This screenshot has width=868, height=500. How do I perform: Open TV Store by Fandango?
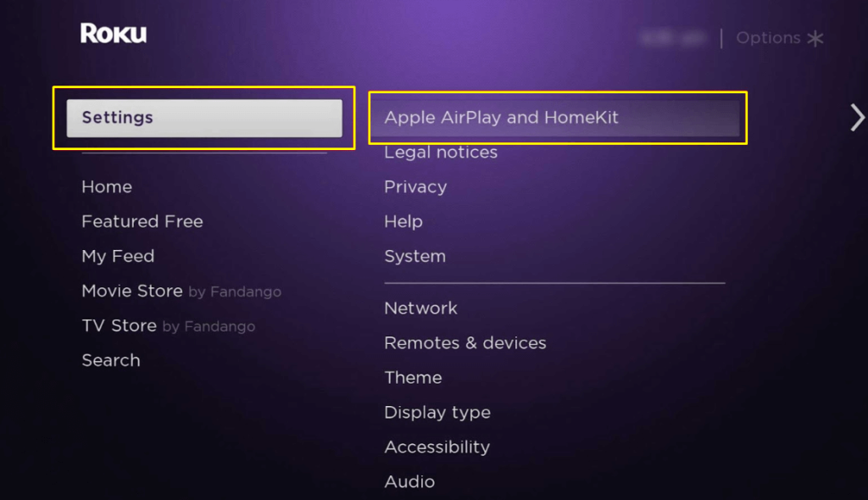168,325
